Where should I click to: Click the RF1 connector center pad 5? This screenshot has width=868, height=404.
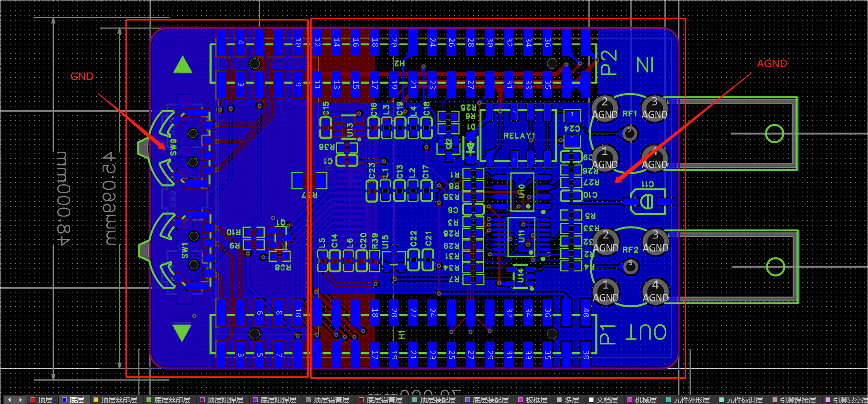629,133
